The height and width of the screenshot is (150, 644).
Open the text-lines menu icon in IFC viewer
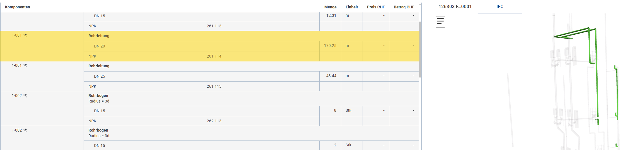[x=440, y=22]
